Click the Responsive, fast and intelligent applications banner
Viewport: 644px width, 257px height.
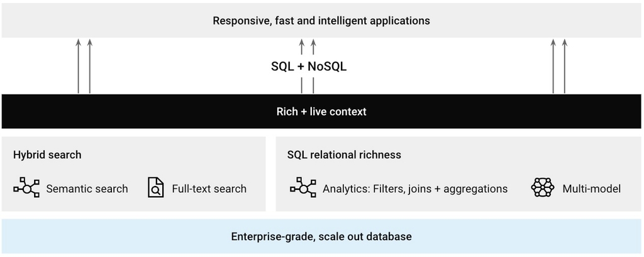(x=321, y=21)
